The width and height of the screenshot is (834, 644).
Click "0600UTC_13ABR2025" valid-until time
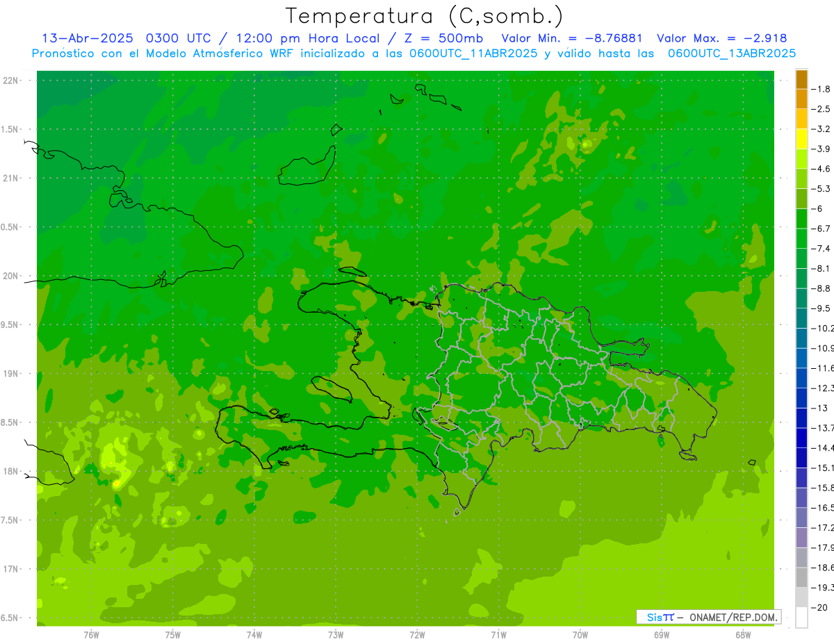click(732, 53)
